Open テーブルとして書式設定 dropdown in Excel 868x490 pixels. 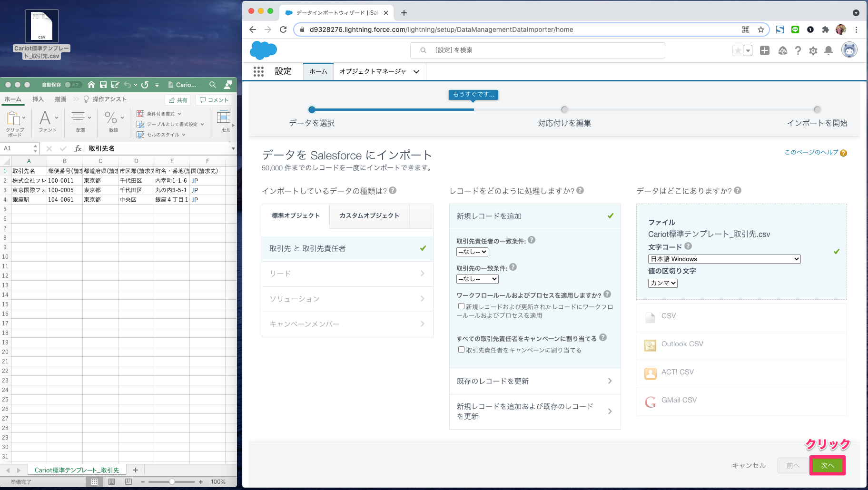coord(170,124)
